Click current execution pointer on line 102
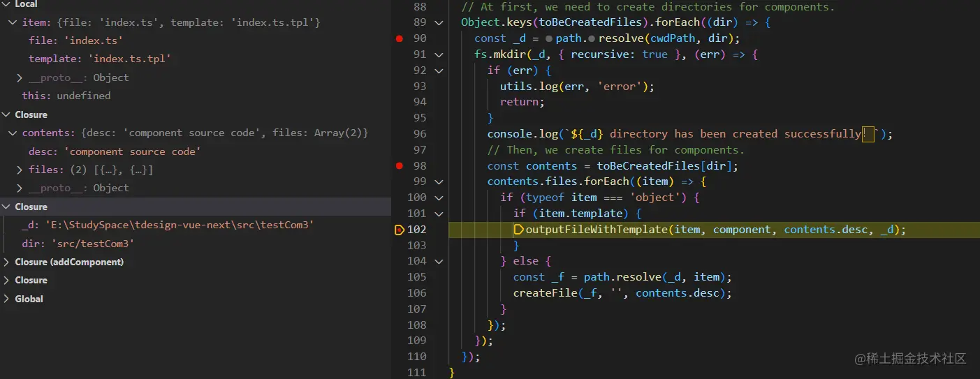This screenshot has width=980, height=379. coord(400,230)
